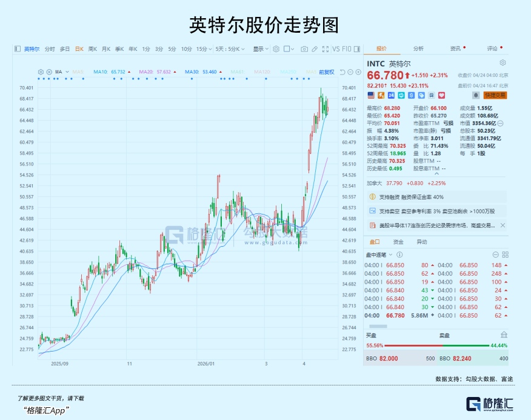Switch adjustment mode via 前复权

[x=327, y=72]
